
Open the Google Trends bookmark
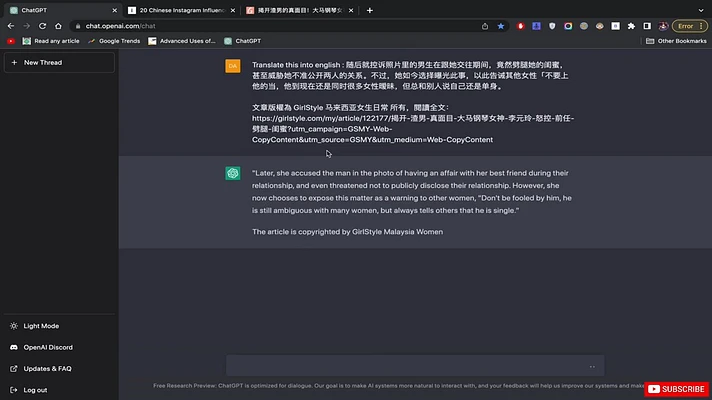click(114, 41)
